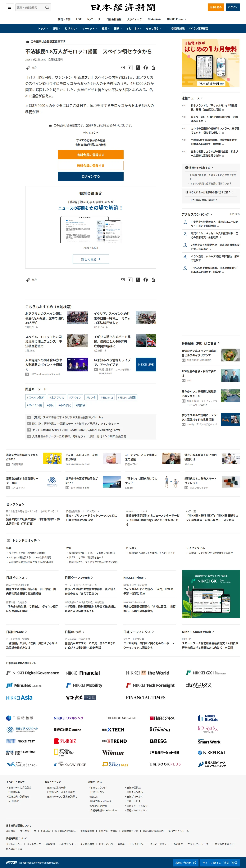Open the 日経CNBC online logo
The height and width of the screenshot is (868, 246).
click(x=67, y=730)
